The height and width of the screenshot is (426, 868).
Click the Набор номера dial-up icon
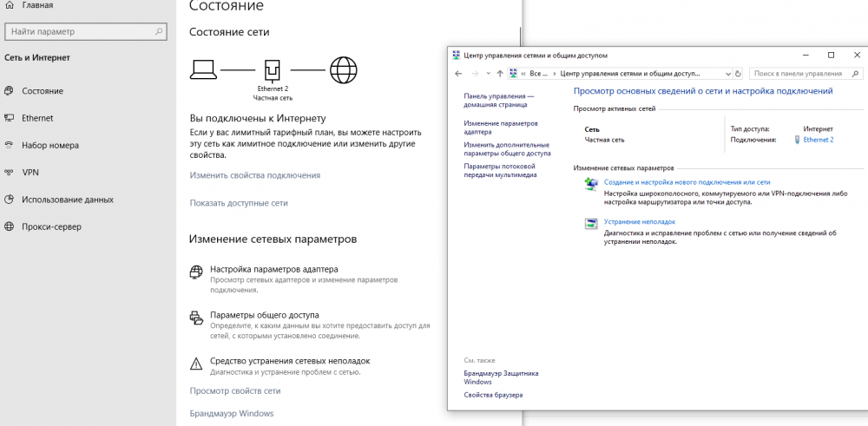(x=9, y=145)
